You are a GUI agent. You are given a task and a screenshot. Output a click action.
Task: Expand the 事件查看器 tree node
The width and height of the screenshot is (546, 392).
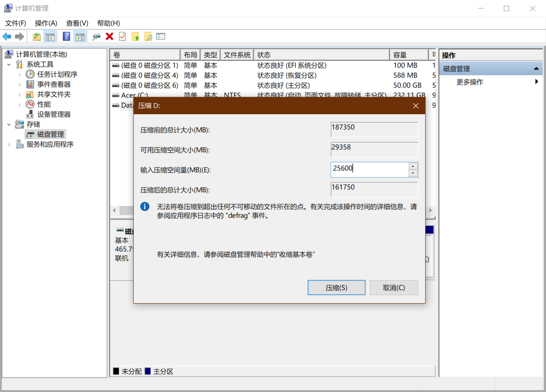(19, 84)
